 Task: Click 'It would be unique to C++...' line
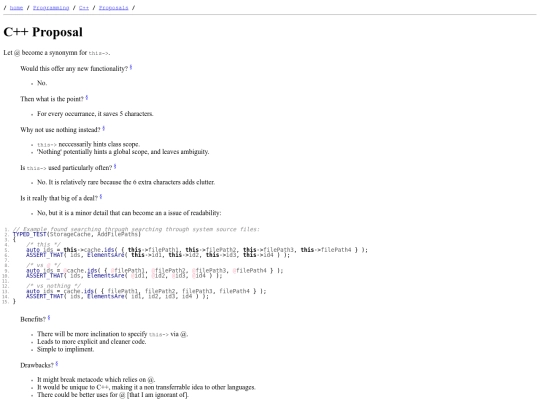coord(146,387)
